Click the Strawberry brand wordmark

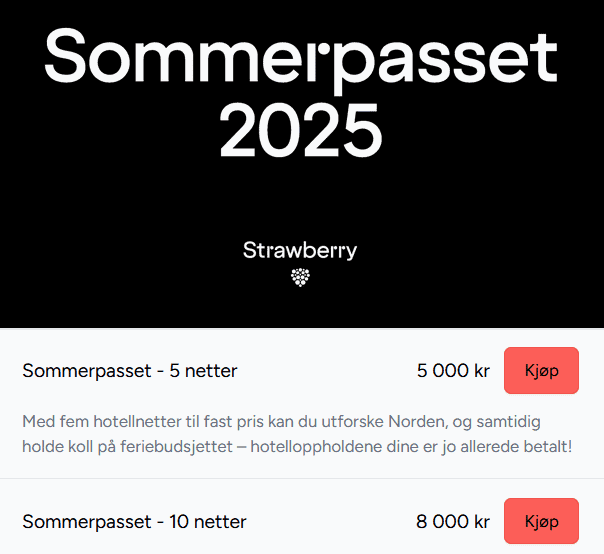(300, 250)
